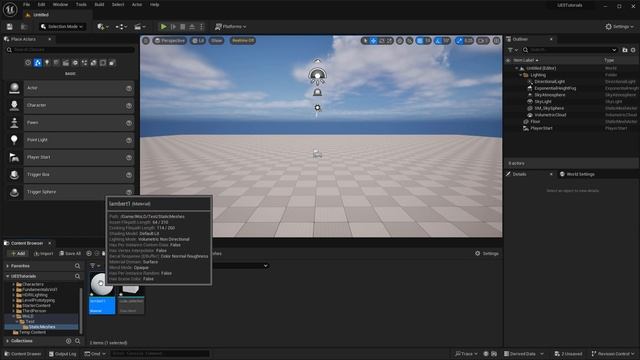Open the Edit menu
The image size is (640, 360).
pos(42,4)
